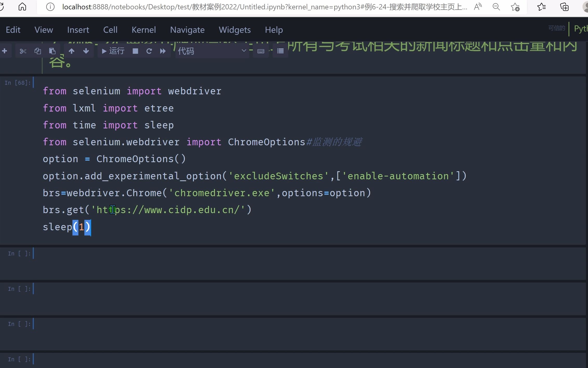
Task: Open the Kernel menu
Action: click(144, 30)
